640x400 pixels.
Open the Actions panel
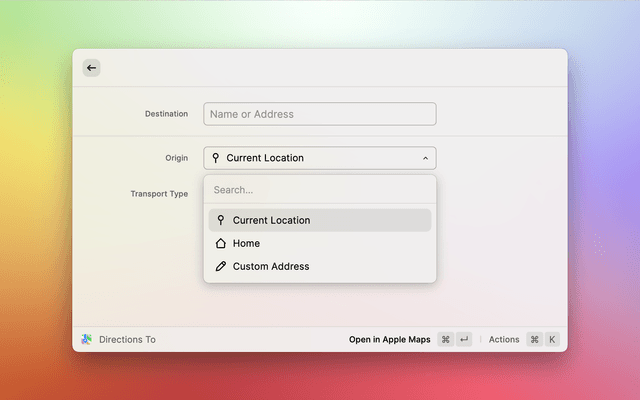coord(504,340)
